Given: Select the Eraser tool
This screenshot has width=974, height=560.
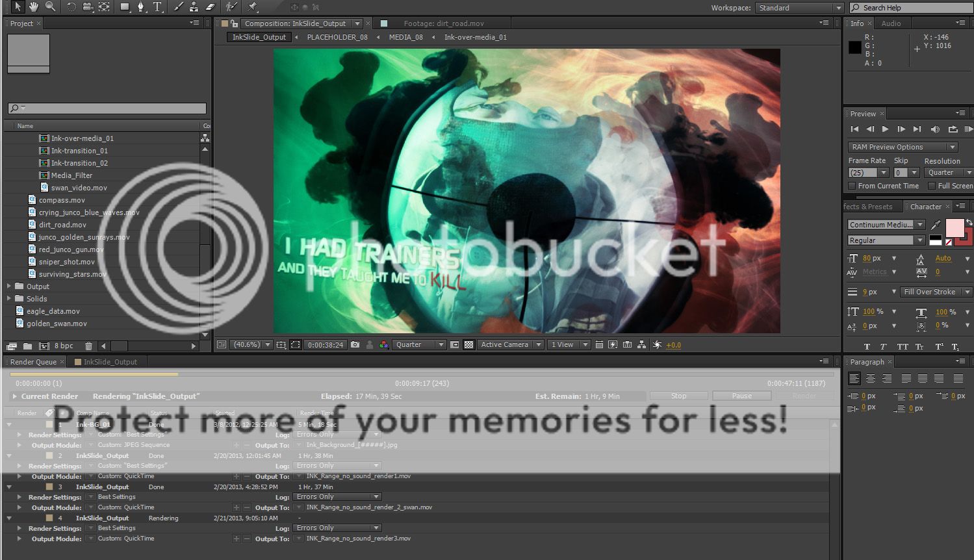Looking at the screenshot, I should point(210,7).
